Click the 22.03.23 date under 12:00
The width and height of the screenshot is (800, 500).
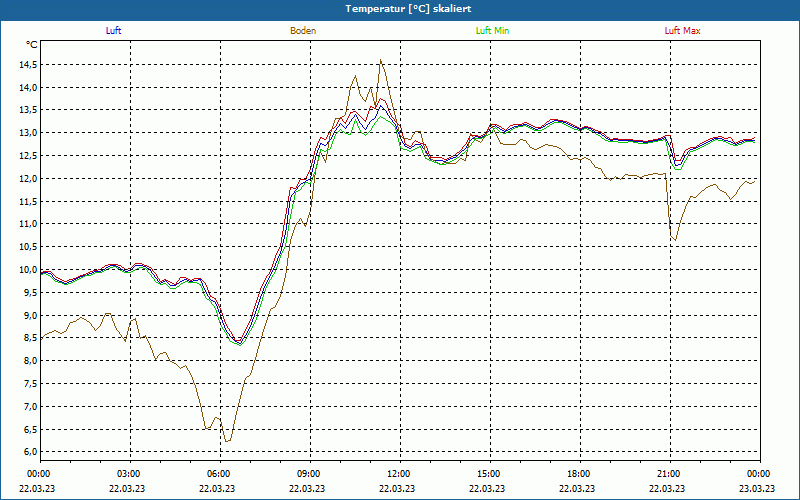click(x=397, y=488)
